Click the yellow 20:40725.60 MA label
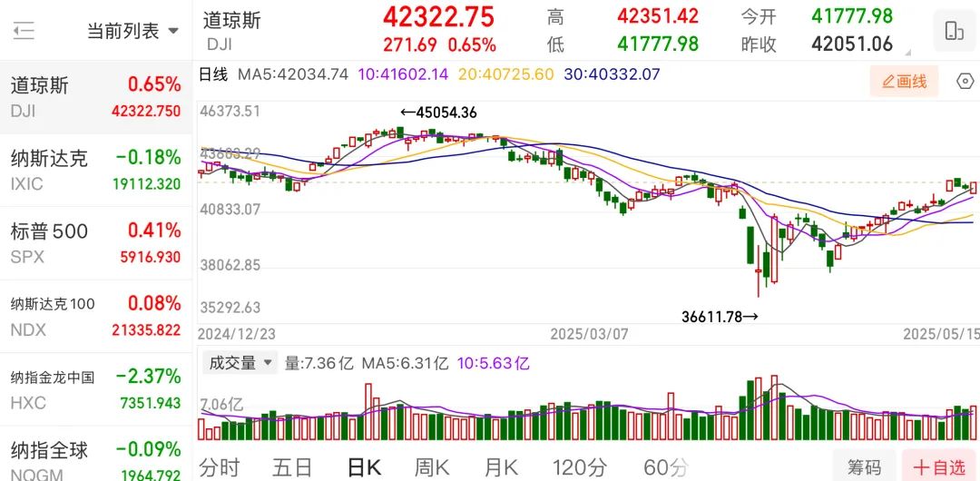The height and width of the screenshot is (481, 980). pyautogui.click(x=505, y=74)
